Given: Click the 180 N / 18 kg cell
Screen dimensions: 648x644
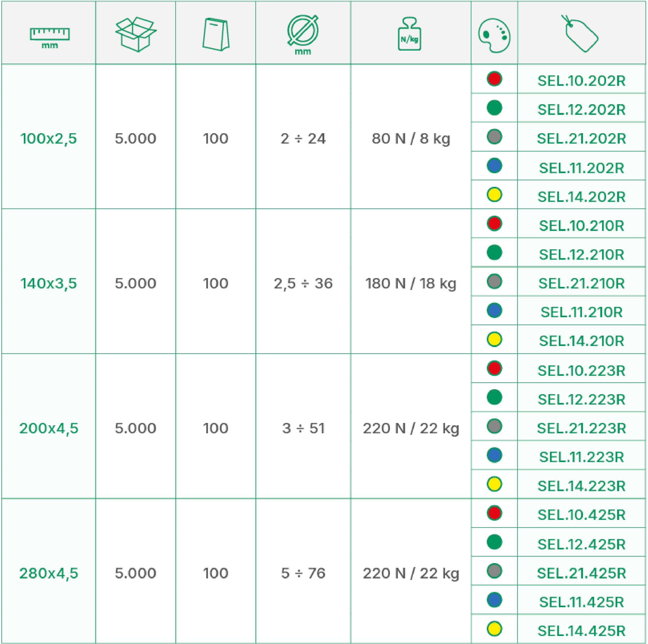Looking at the screenshot, I should [411, 284].
